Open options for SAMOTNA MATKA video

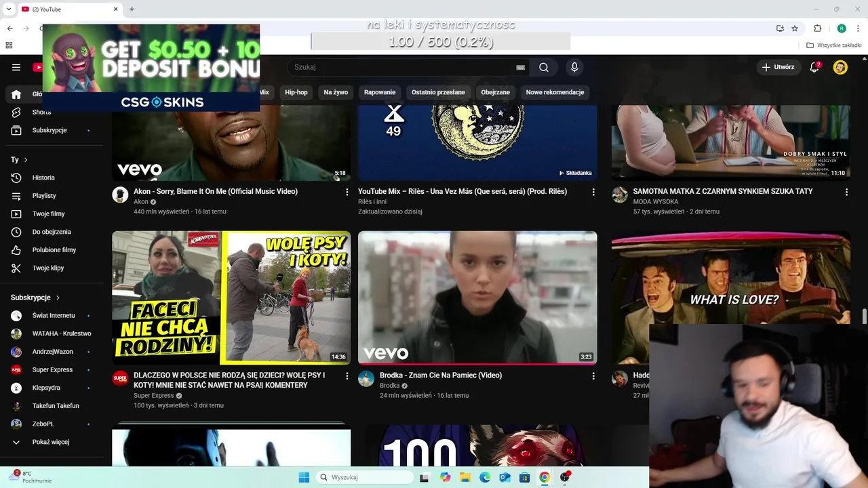tap(846, 192)
